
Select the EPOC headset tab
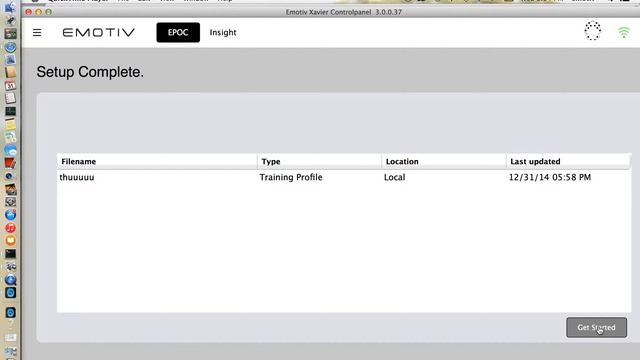point(178,32)
